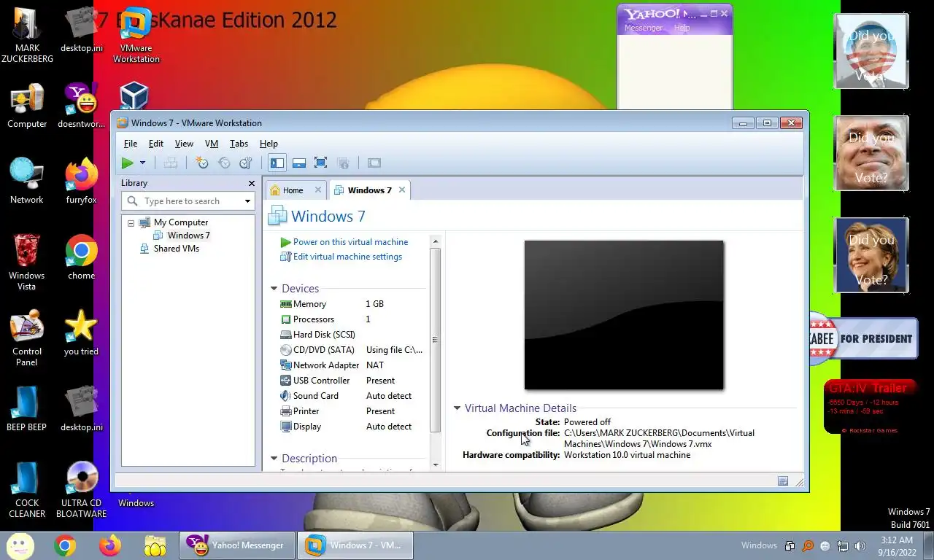Click the console view toolbar icon
Viewport: 934px width, 560px height.
click(x=374, y=163)
